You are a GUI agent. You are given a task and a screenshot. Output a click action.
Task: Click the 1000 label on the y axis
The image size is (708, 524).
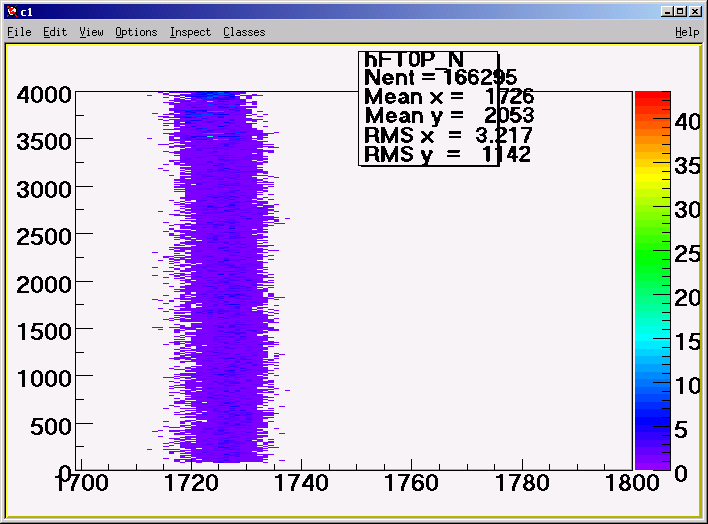coord(44,379)
